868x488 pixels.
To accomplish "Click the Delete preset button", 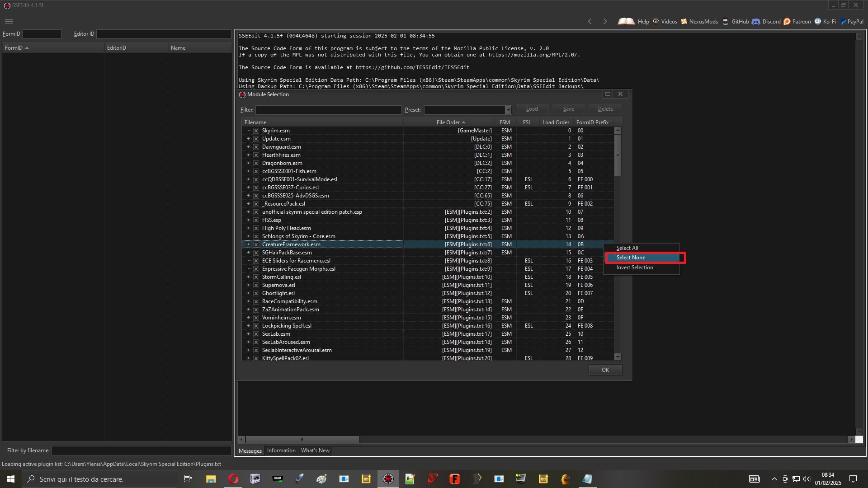I will [x=605, y=109].
